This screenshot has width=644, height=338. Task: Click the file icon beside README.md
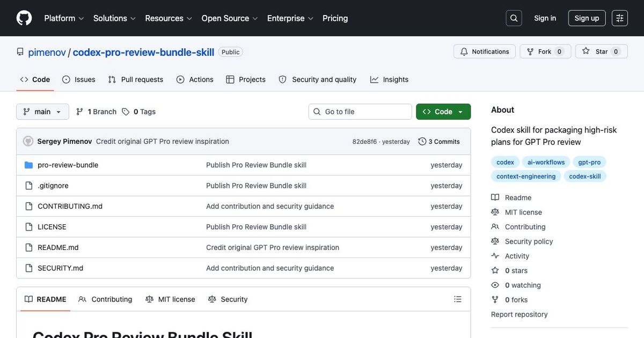coord(29,247)
